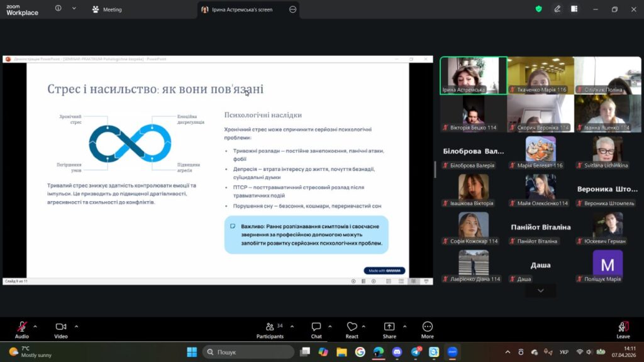Screen dimensions: 644x362
Task: Open the Meeting tab
Action: (x=107, y=9)
